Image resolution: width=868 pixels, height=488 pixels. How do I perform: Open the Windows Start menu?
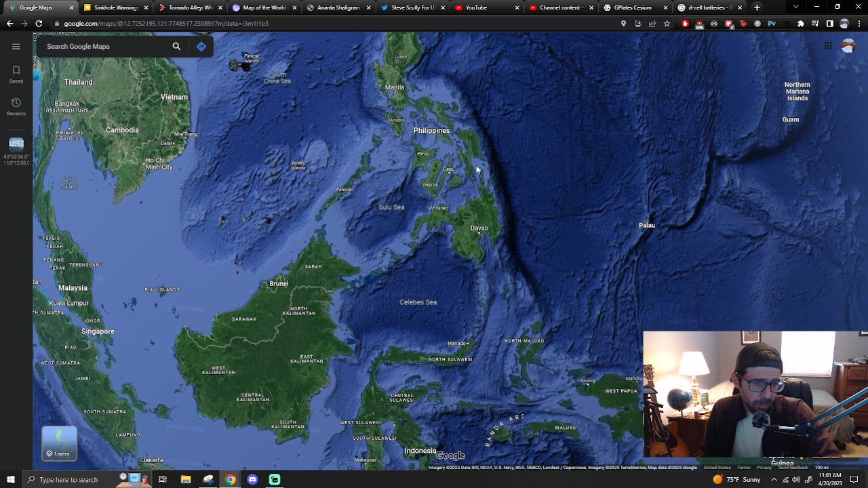[11, 480]
